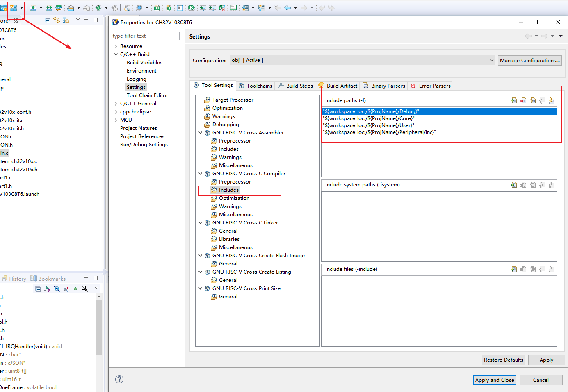The height and width of the screenshot is (392, 568).
Task: Open the outline panel view menu triangle
Action: (x=97, y=288)
